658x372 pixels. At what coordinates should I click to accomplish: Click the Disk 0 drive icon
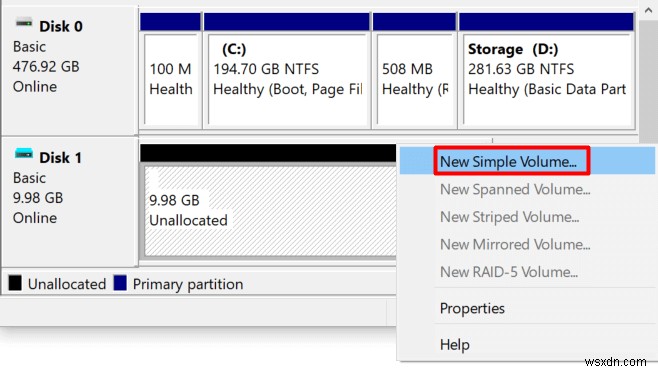tap(24, 23)
